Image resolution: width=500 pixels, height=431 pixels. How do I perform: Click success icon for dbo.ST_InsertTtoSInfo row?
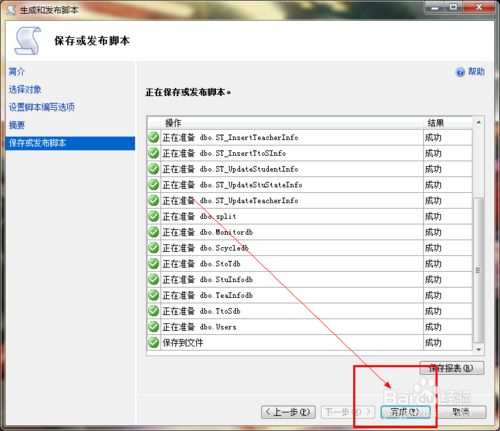(154, 153)
